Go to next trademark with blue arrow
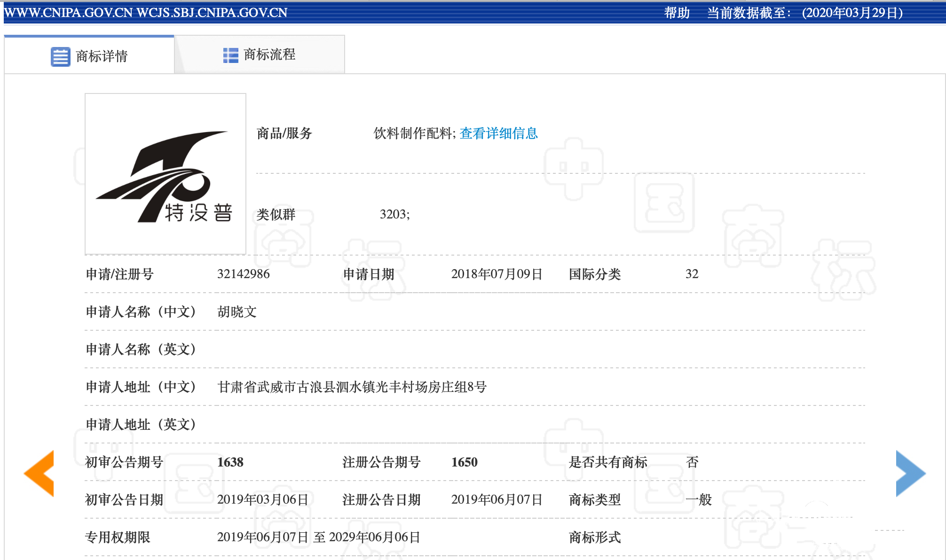The image size is (946, 560). 911,473
